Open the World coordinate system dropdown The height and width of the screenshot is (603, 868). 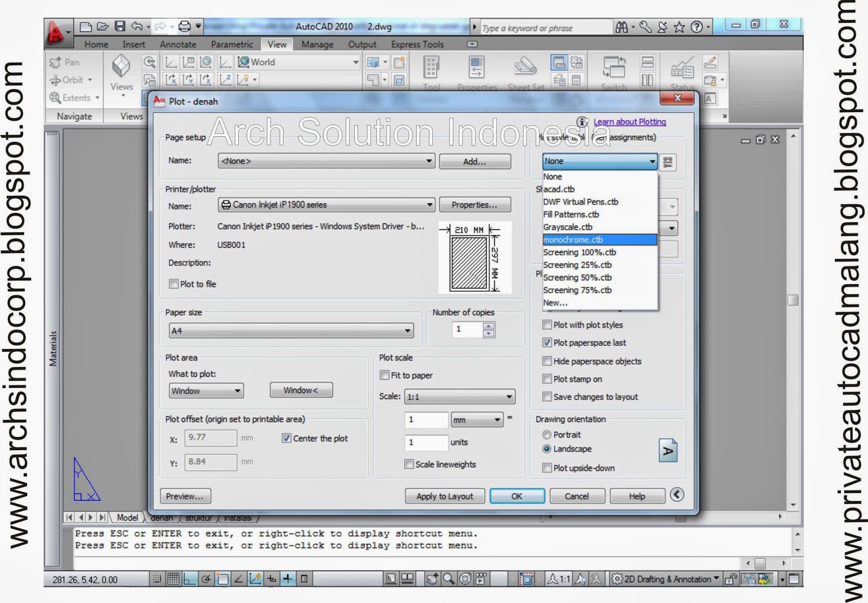[x=298, y=62]
